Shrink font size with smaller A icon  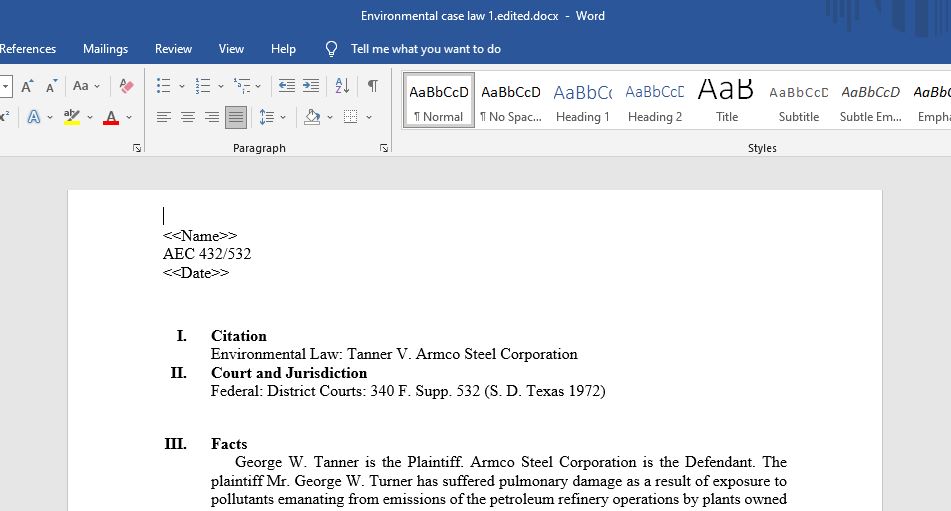coord(51,86)
